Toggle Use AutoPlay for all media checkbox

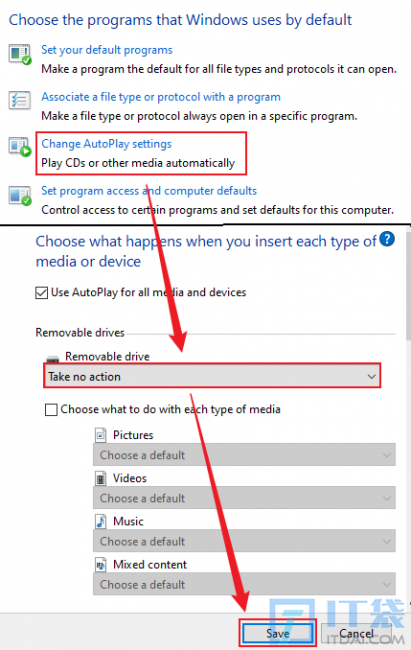(x=41, y=293)
